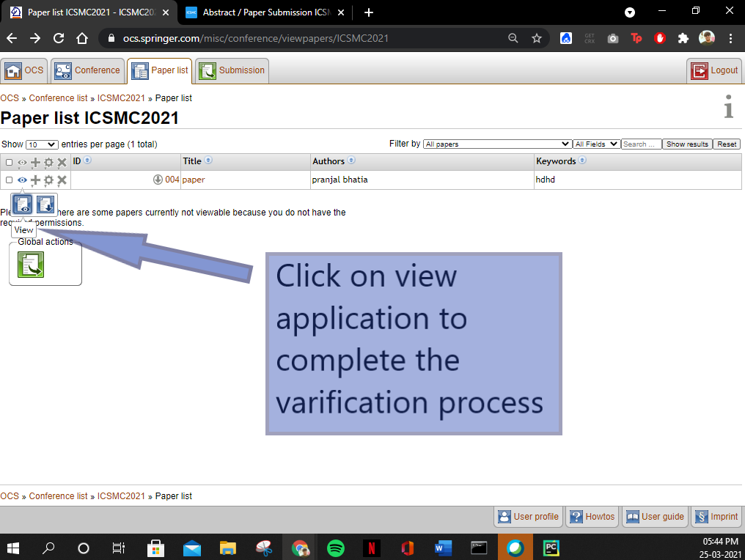Image resolution: width=745 pixels, height=560 pixels.
Task: Open the Submission tab
Action: tap(232, 71)
